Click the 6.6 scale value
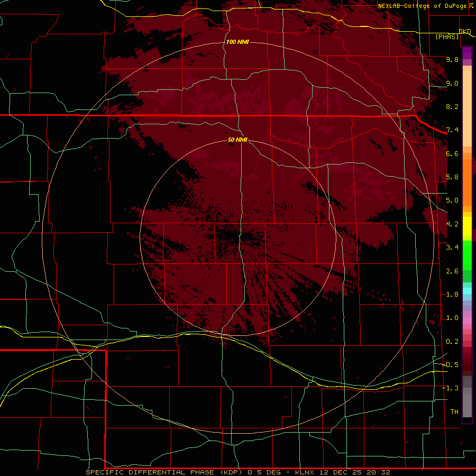 coord(452,153)
